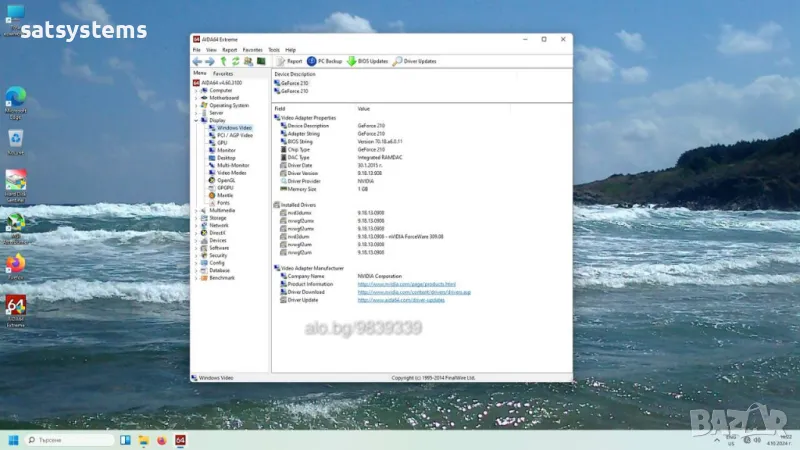
Task: Open Driver Updates from the toolbar
Action: tap(414, 61)
